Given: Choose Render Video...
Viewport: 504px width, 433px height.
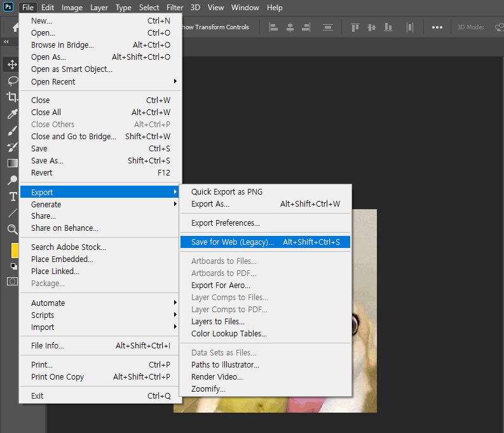Looking at the screenshot, I should click(x=265, y=377).
